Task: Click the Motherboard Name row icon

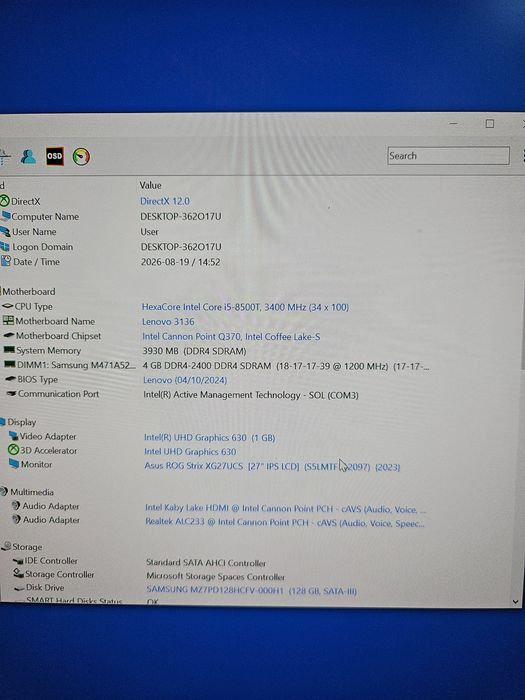Action: [8, 321]
